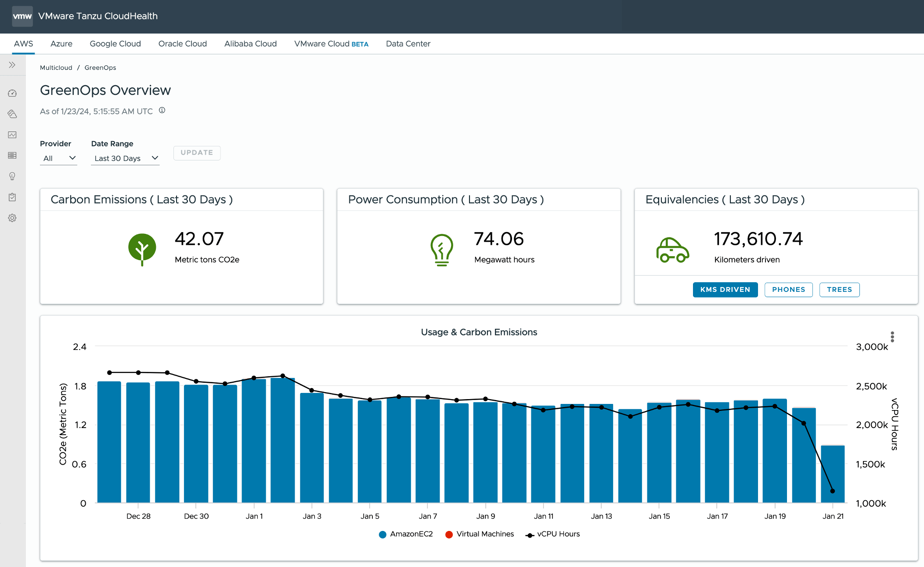Click the VMware Tanzu CloudHealth title
Screen dimensions: 924x567
[x=98, y=16]
